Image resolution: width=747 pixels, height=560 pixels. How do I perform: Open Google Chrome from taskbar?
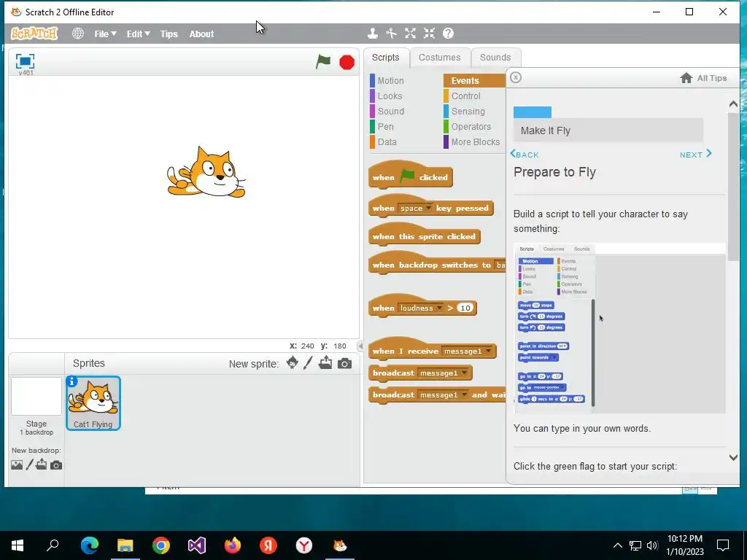[161, 545]
